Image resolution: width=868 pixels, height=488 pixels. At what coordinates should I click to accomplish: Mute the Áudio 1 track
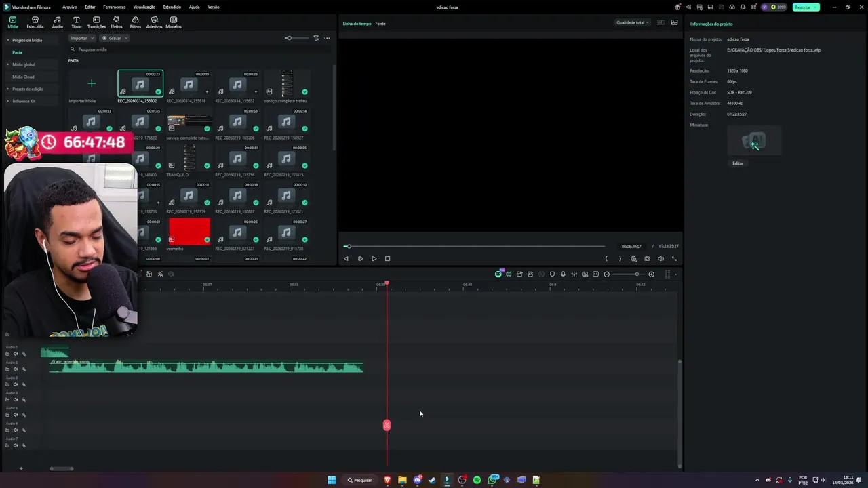pos(15,354)
